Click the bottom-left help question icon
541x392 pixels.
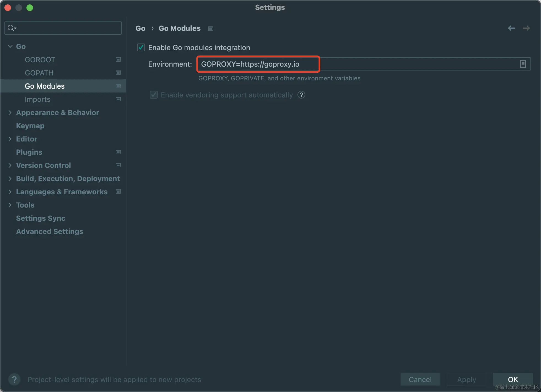14,379
